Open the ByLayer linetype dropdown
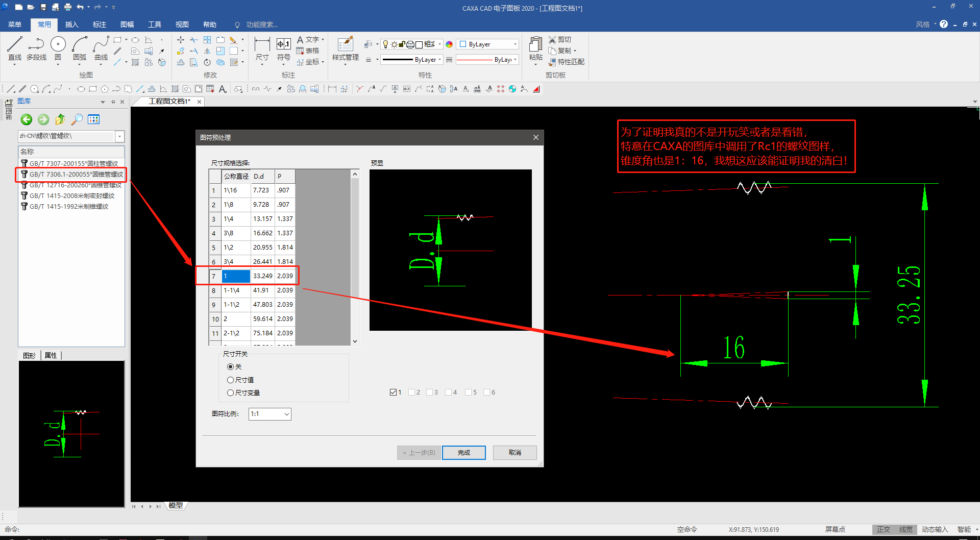Screen dimensions: 980x540 (412, 60)
